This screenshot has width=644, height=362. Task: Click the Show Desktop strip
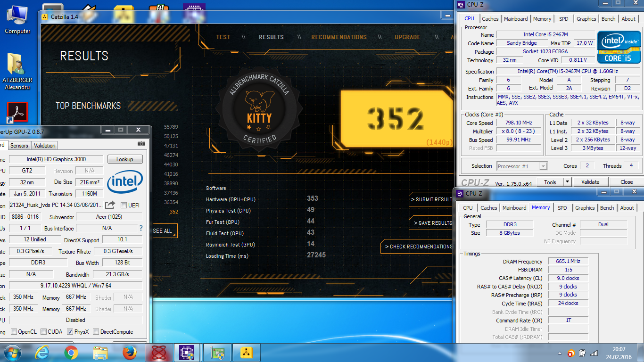click(641, 353)
